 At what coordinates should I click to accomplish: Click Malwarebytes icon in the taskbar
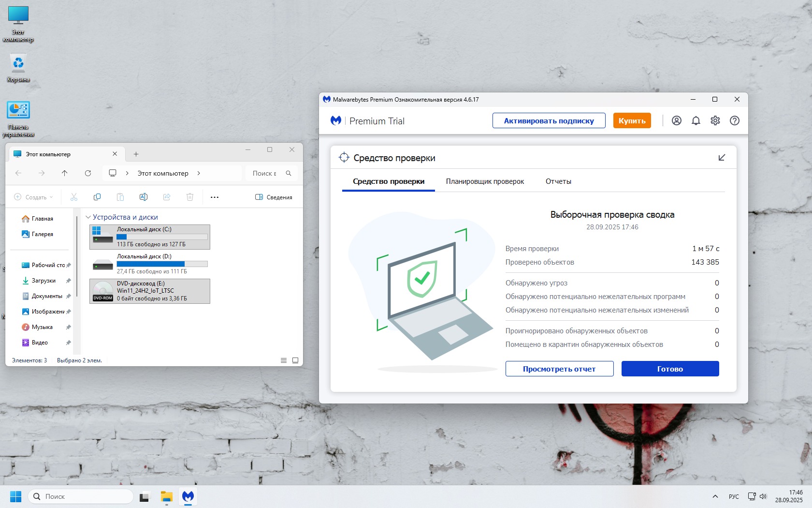(x=188, y=496)
